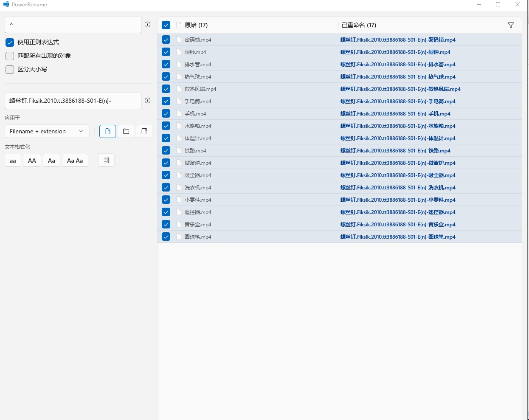
Task: Click file icon beside 铁路.mp4
Action: [x=179, y=150]
